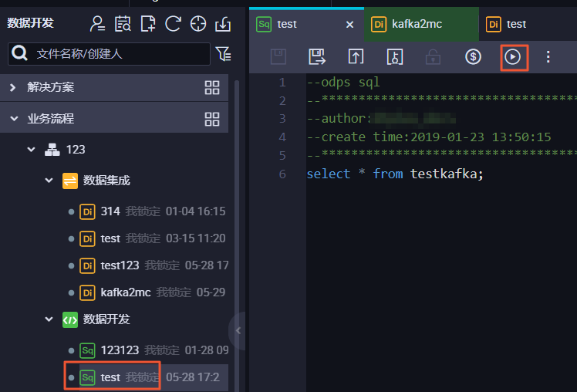Click the cost estimate dollar icon
The width and height of the screenshot is (577, 392).
point(473,56)
